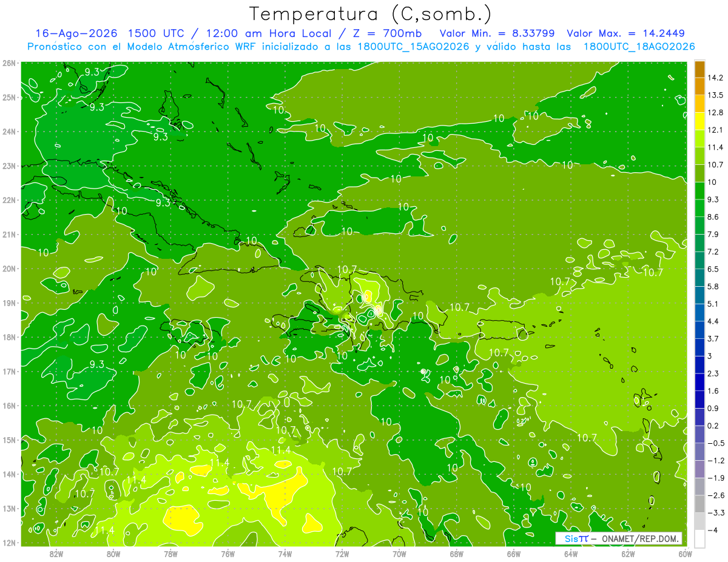Click the blue swatch between 3 and 3.7
The height and width of the screenshot is (562, 728).
click(699, 347)
